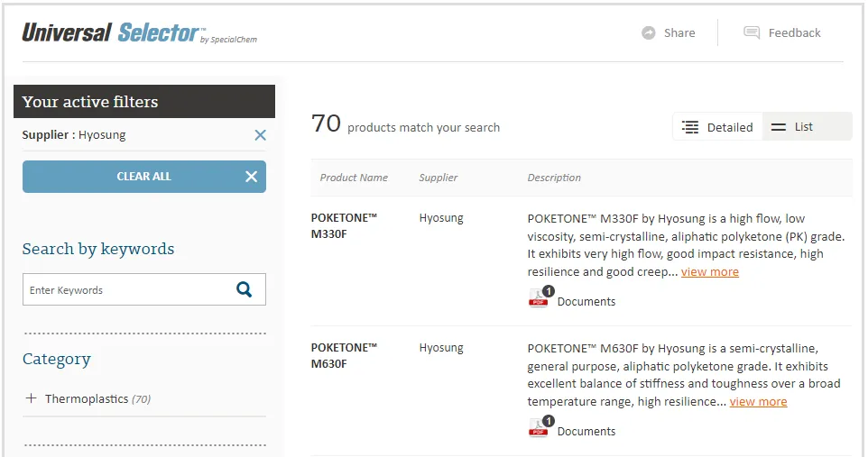Click the Your active filters heading

90,102
